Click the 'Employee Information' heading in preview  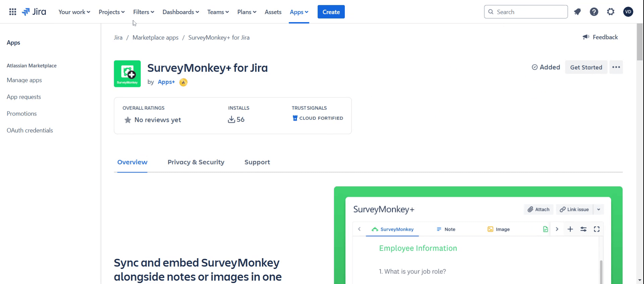(418, 248)
